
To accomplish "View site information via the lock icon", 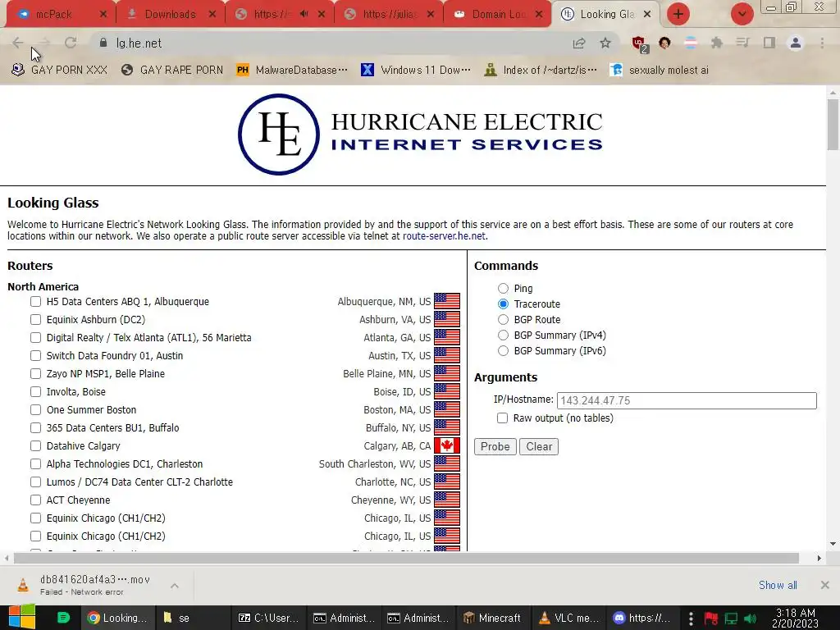I will (103, 43).
